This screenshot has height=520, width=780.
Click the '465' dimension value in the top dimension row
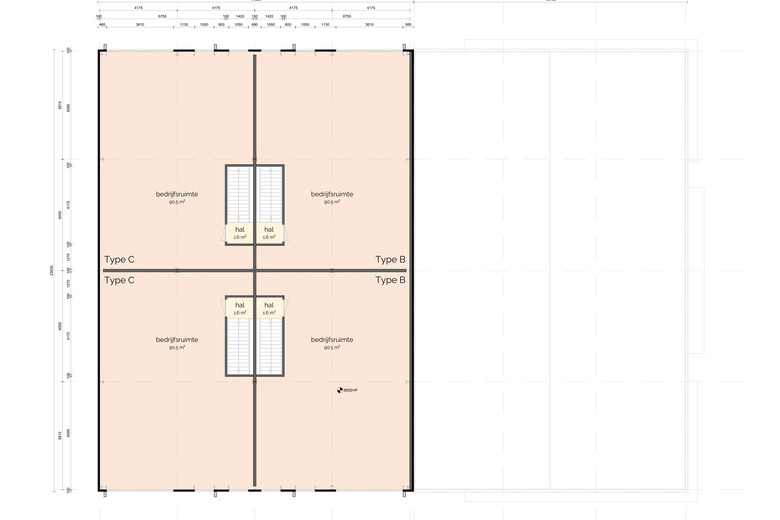click(x=102, y=24)
